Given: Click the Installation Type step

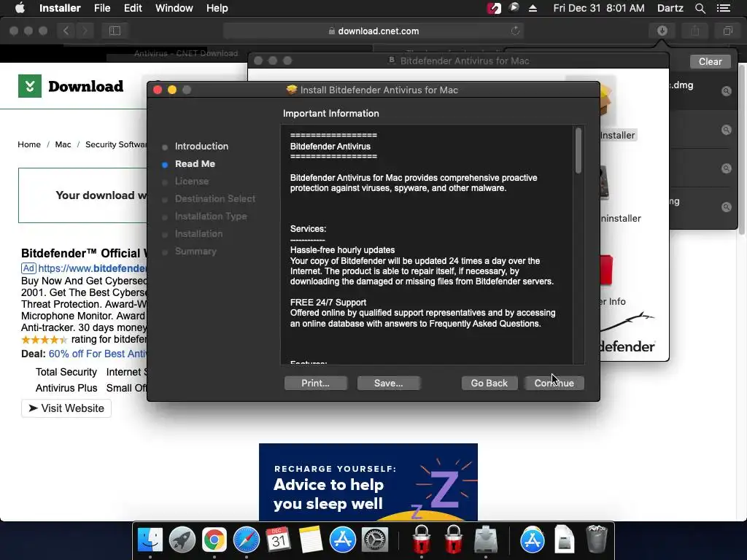Looking at the screenshot, I should pos(211,216).
